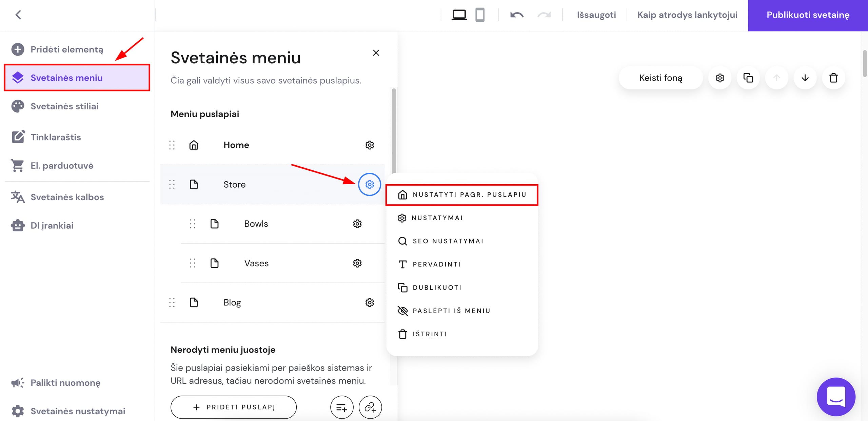The image size is (868, 421).
Task: Open settings gear for Bowls page
Action: point(357,224)
